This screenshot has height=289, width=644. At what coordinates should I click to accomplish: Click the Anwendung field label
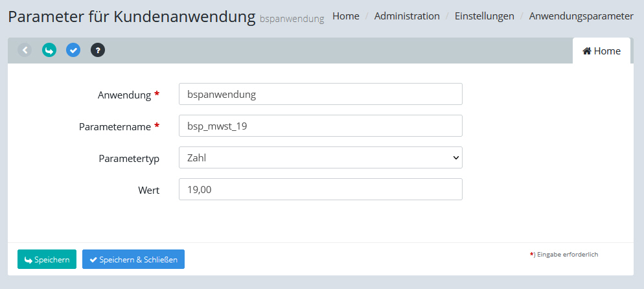124,95
